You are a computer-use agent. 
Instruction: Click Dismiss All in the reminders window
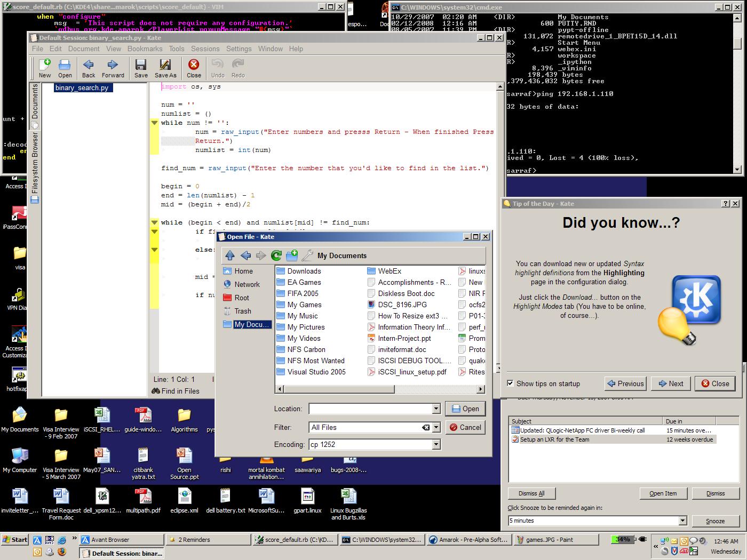pyautogui.click(x=531, y=493)
